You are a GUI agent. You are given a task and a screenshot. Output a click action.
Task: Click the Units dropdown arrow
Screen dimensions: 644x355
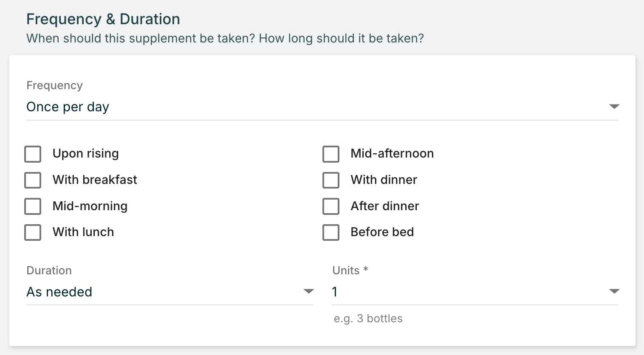[614, 291]
